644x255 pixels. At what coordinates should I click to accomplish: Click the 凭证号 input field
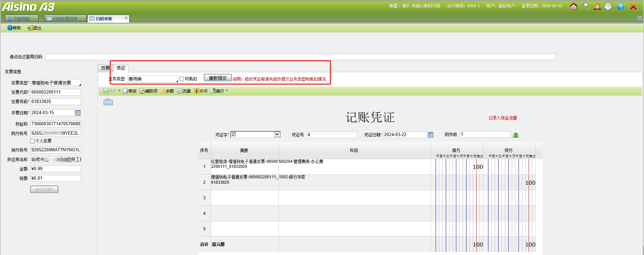(x=332, y=135)
